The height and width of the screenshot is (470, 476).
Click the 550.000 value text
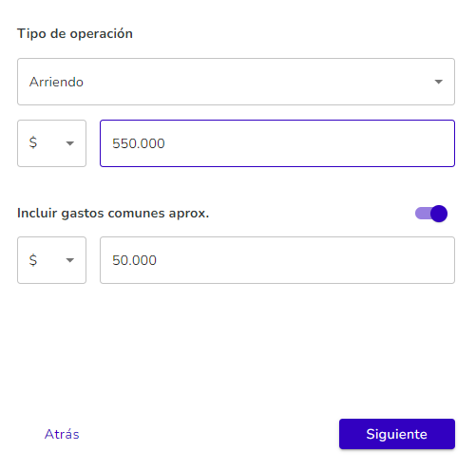(x=139, y=143)
